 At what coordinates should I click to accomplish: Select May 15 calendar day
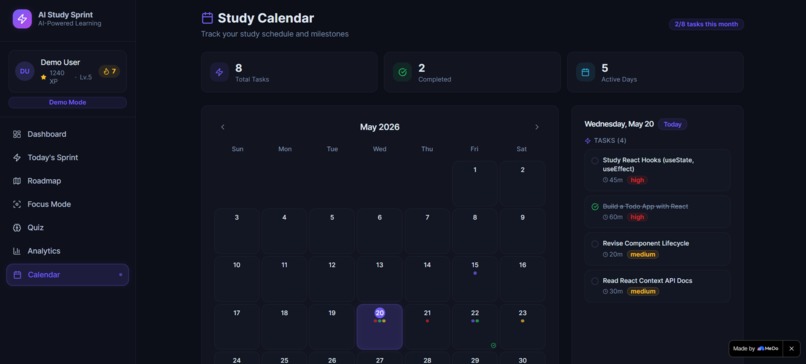(x=474, y=279)
